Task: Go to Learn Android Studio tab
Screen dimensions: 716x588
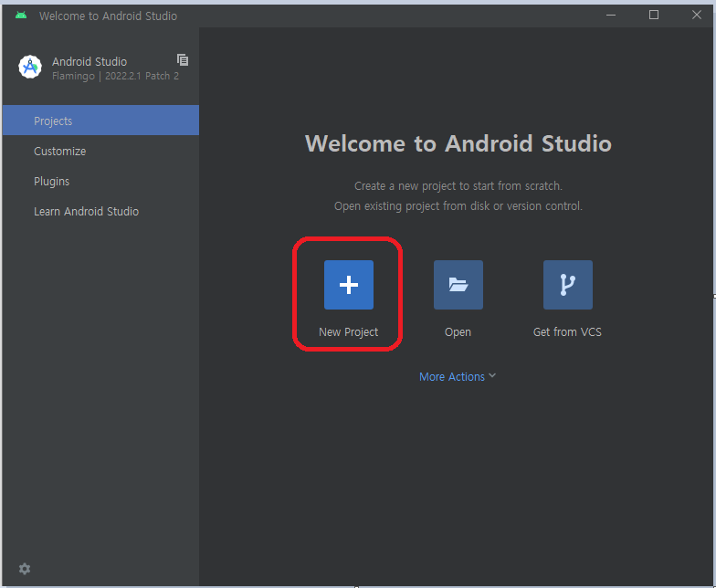Action: point(100,212)
